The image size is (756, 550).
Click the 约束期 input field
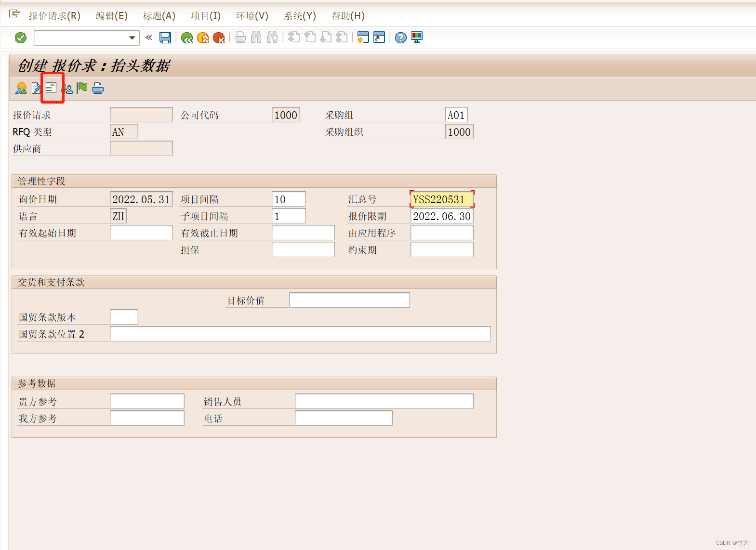(442, 250)
